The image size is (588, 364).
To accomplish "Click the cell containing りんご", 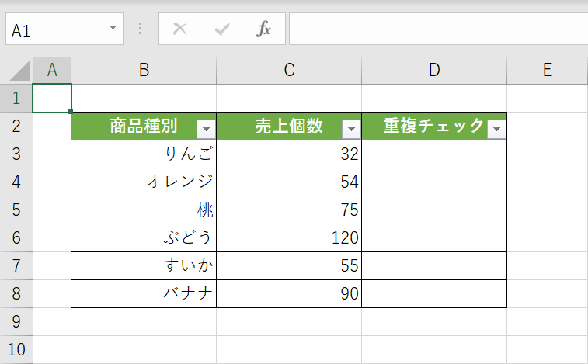I will pos(144,154).
